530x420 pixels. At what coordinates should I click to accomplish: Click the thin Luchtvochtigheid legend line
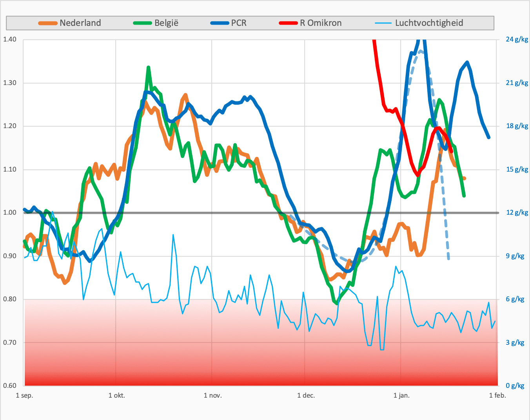383,23
